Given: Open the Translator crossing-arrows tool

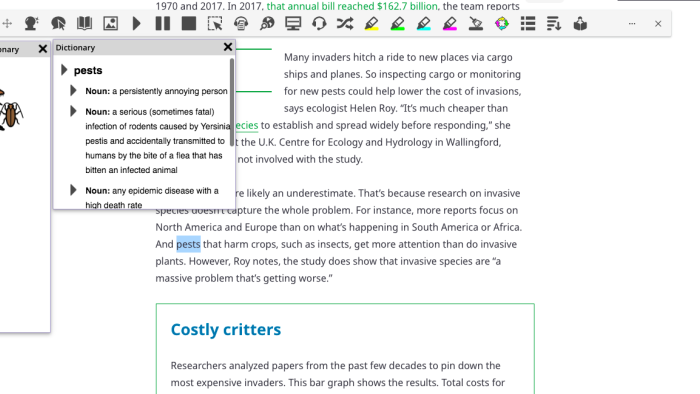Looking at the screenshot, I should 345,24.
